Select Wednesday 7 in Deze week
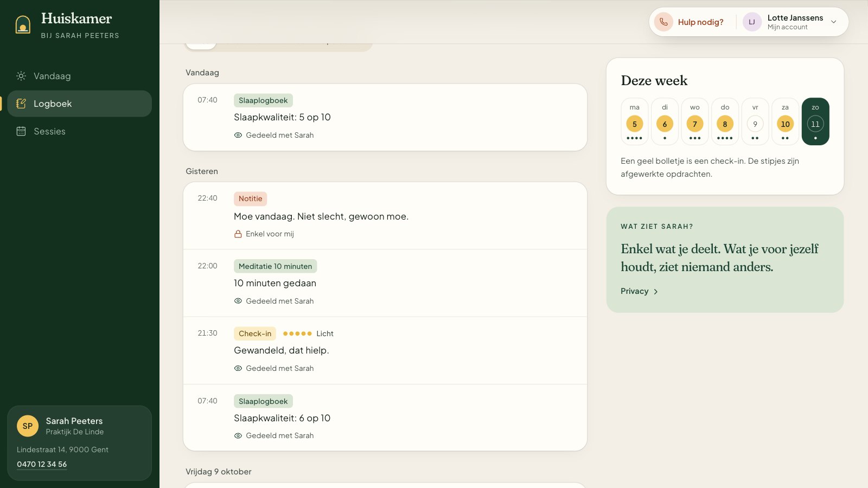The height and width of the screenshot is (488, 868). [x=695, y=121]
